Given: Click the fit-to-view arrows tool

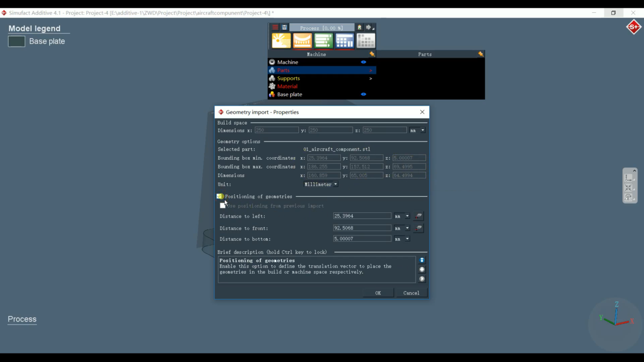Looking at the screenshot, I should (x=628, y=188).
